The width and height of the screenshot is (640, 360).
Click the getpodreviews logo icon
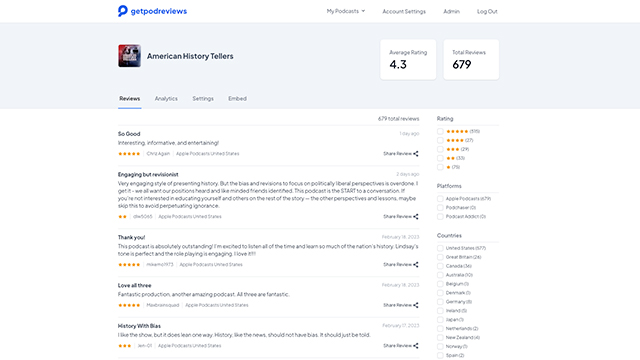[122, 11]
